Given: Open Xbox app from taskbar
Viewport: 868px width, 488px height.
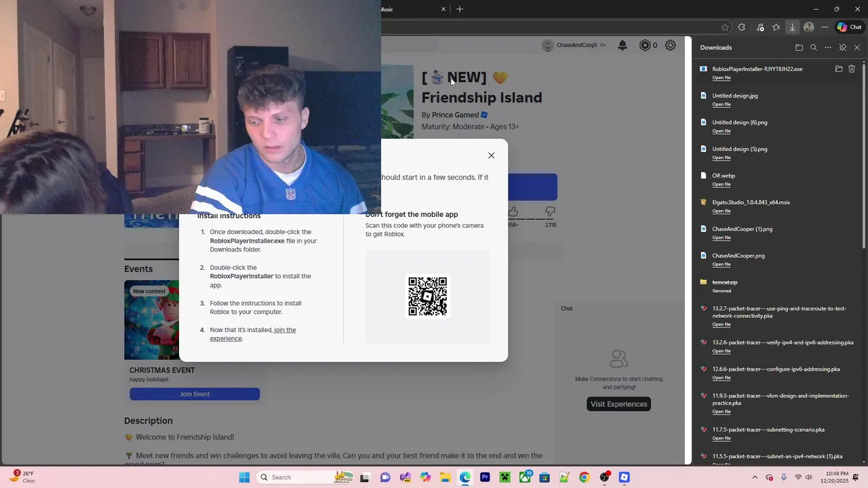Looking at the screenshot, I should point(525,477).
